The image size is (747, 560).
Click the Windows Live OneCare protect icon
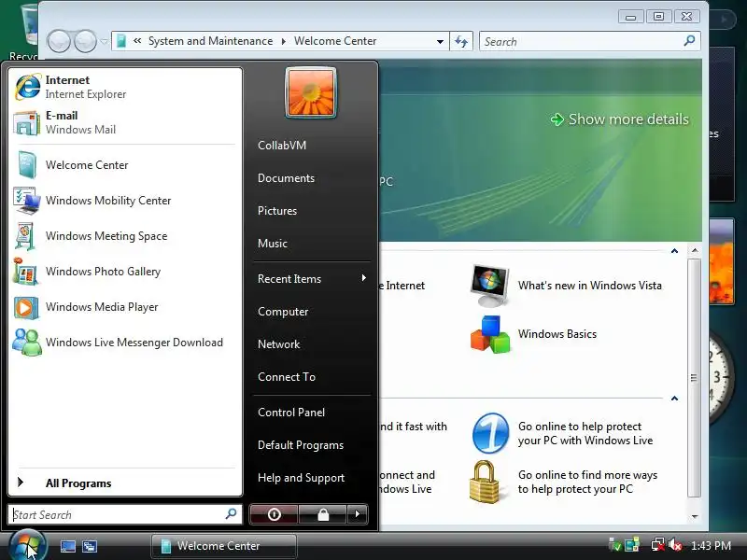click(x=491, y=433)
